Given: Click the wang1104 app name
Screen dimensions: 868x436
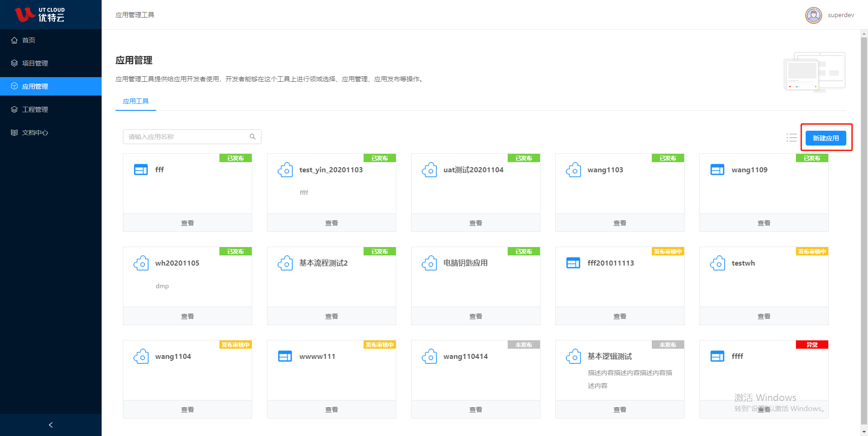Looking at the screenshot, I should pyautogui.click(x=173, y=357).
